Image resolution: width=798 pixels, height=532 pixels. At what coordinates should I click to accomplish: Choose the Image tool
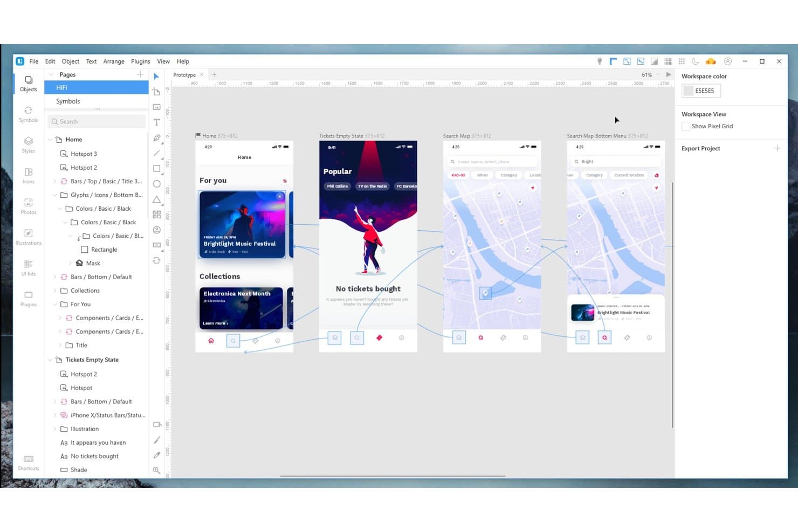coord(156,107)
